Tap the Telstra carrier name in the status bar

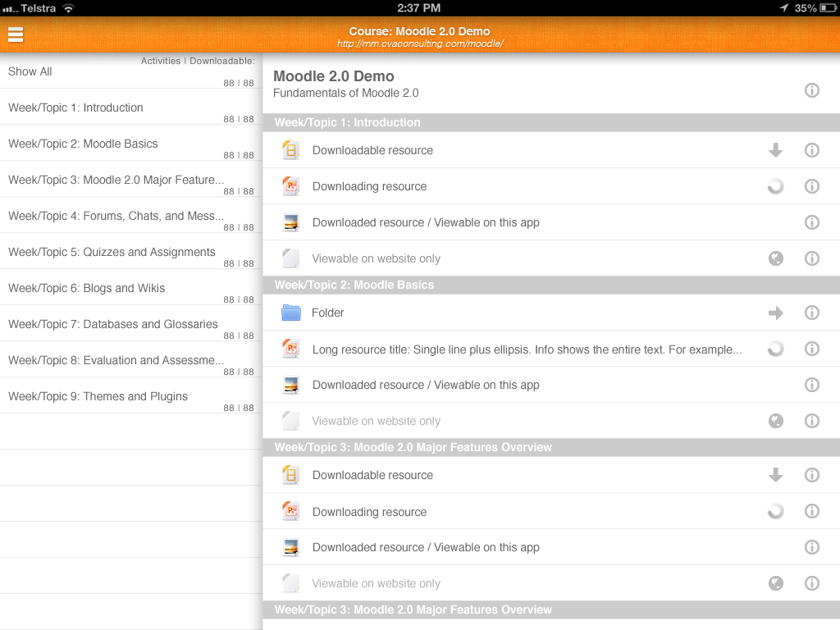[x=38, y=8]
